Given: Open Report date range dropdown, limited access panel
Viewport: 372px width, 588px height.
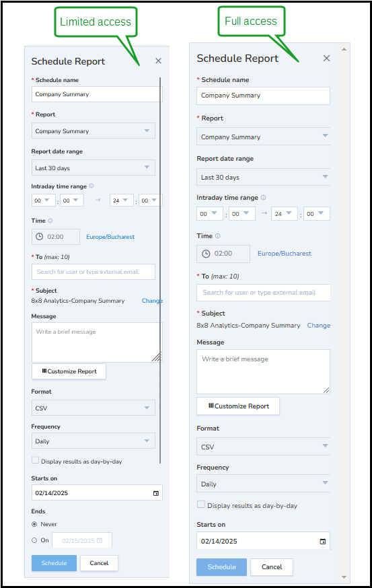Looking at the screenshot, I should (x=94, y=168).
